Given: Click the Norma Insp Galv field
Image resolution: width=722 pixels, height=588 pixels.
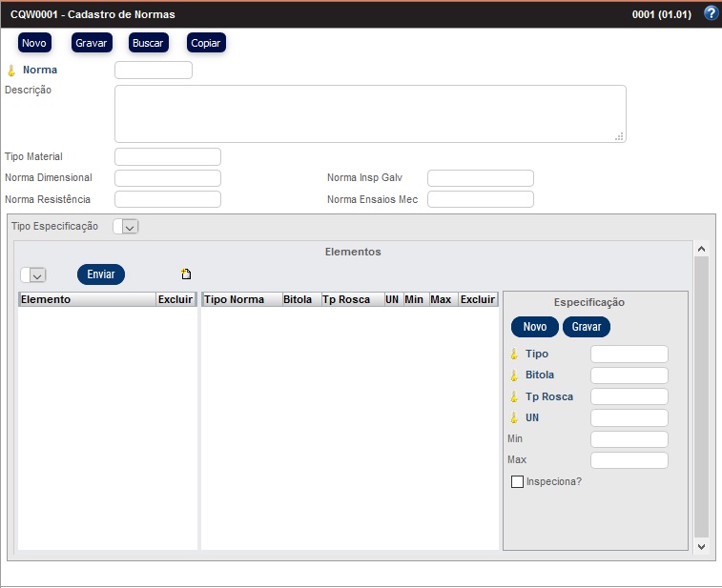Looking at the screenshot, I should coord(480,178).
